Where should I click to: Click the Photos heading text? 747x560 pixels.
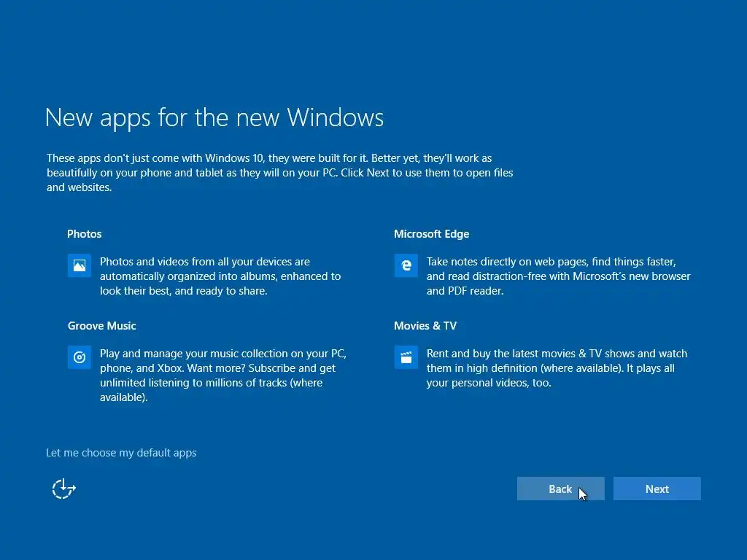coord(85,234)
